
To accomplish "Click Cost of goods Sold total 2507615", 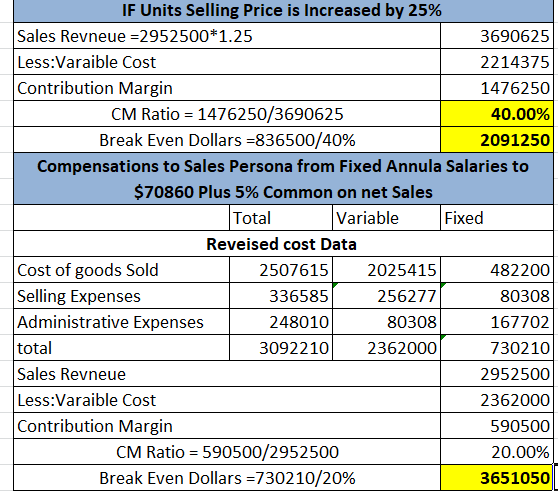I will click(281, 270).
